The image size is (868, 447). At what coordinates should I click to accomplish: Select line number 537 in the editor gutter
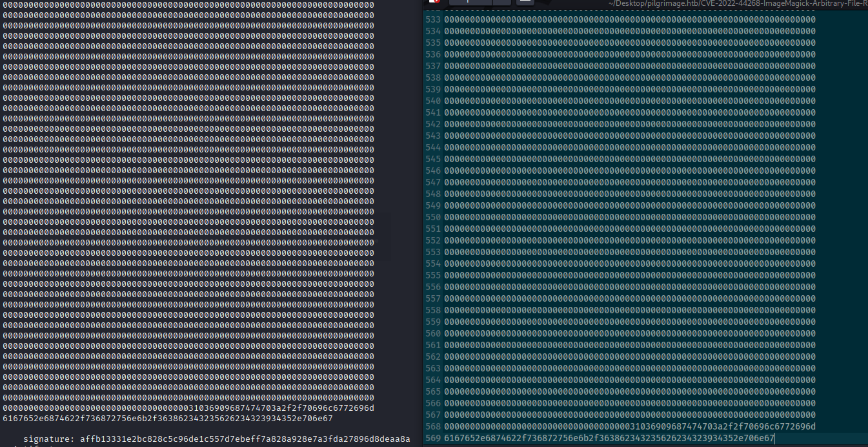tap(433, 66)
